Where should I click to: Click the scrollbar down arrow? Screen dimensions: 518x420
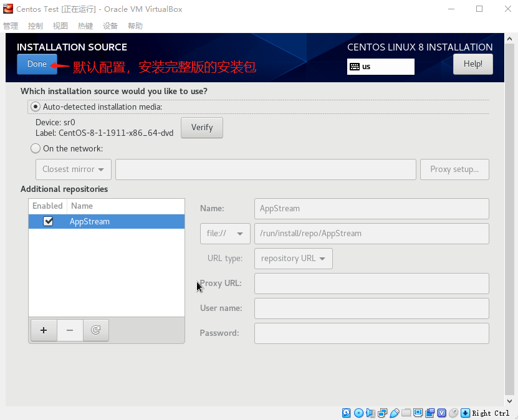509,401
